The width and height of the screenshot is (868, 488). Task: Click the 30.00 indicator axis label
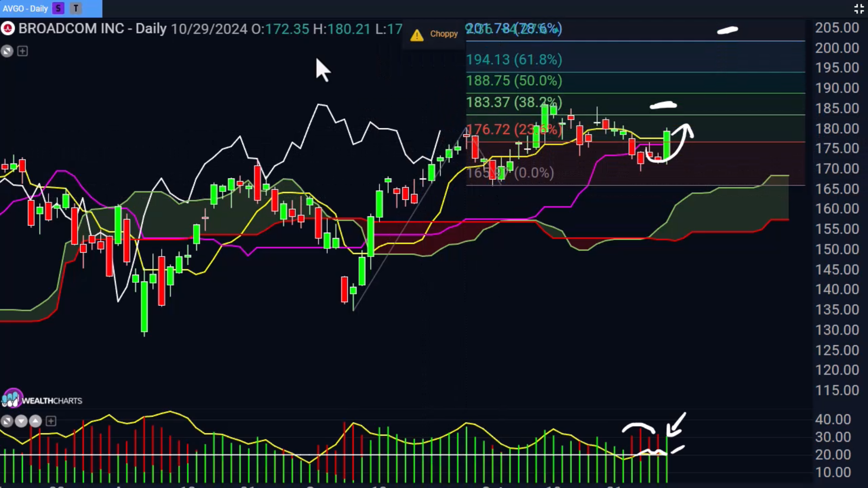(x=833, y=437)
